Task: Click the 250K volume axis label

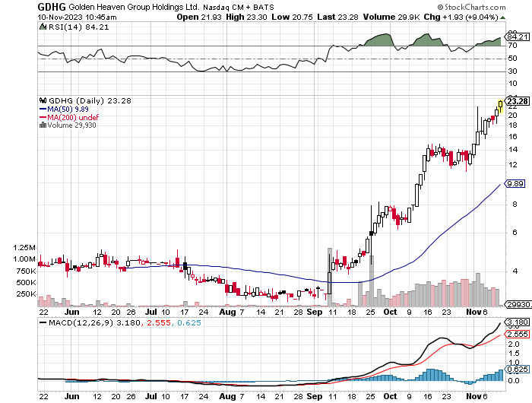Action: pos(26,294)
